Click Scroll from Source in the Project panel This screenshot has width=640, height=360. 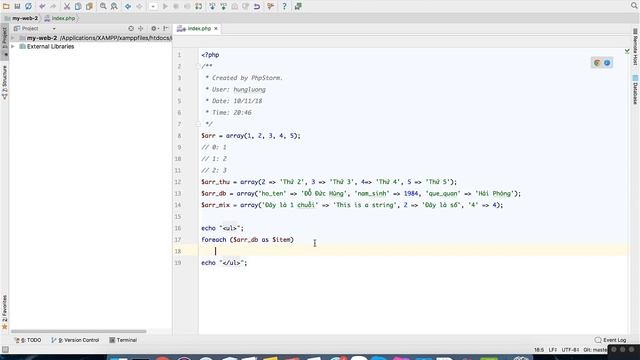[x=131, y=29]
